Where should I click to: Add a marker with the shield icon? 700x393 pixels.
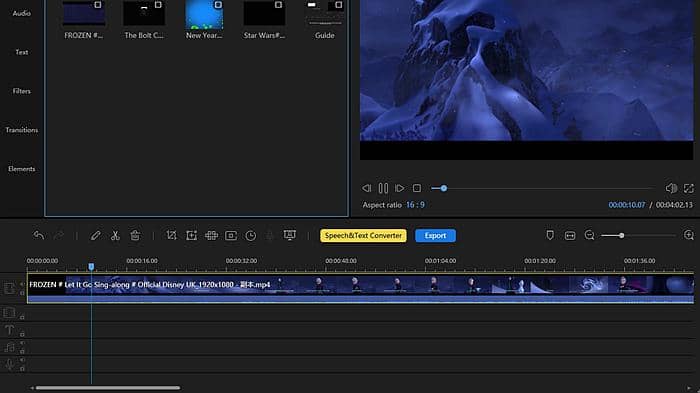(x=550, y=235)
